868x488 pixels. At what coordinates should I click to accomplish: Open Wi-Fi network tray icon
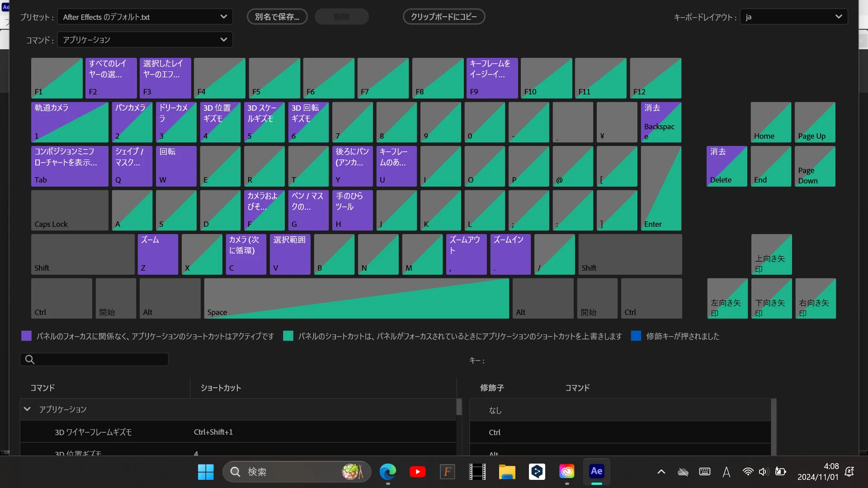point(748,472)
